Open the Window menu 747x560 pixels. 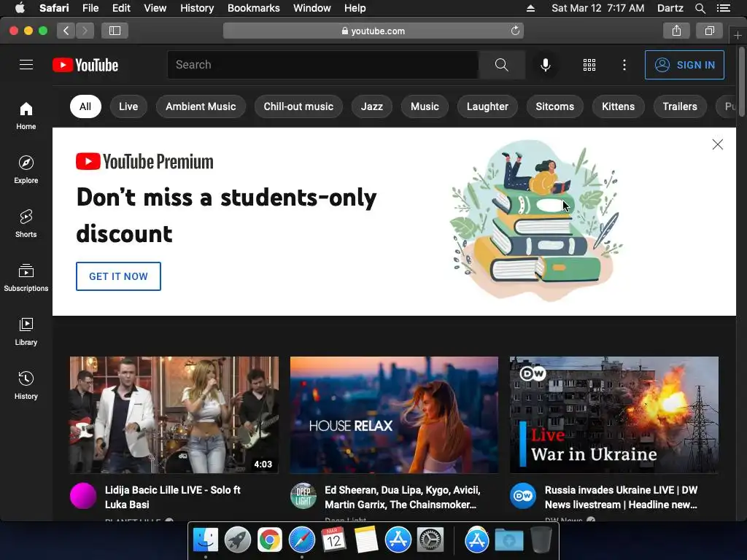click(x=311, y=8)
